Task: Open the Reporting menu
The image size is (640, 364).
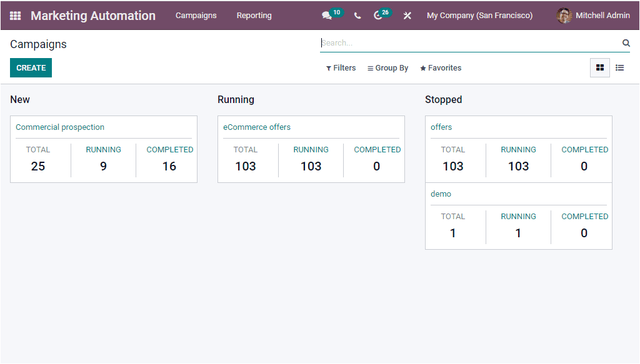Action: click(x=254, y=16)
